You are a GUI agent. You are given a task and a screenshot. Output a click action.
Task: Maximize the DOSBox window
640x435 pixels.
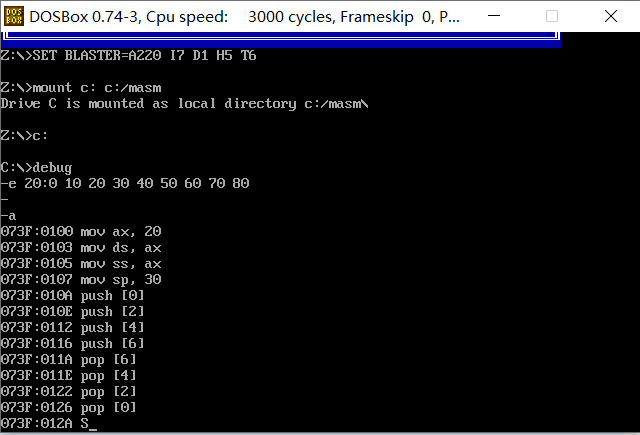click(x=552, y=16)
